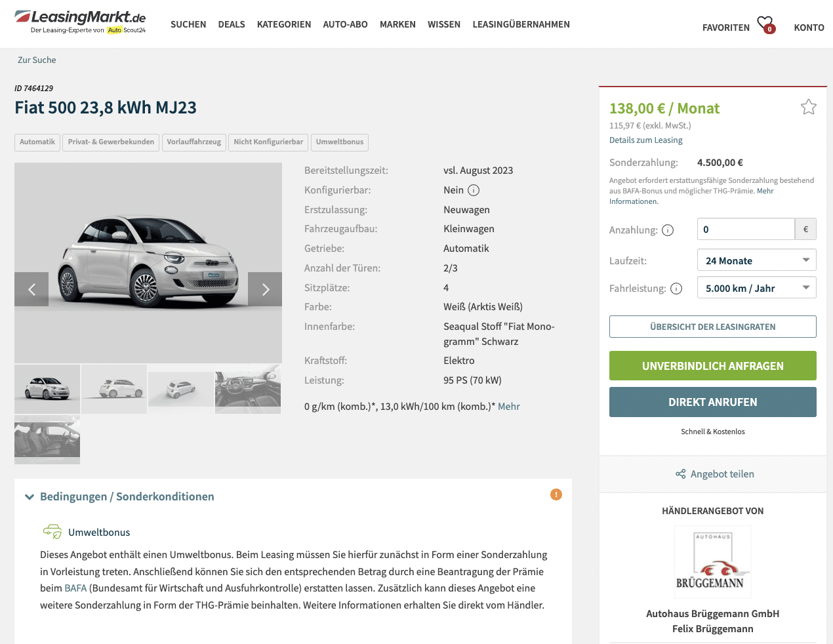Click the Vorlauffahrzeug tag
The image size is (833, 644).
194,142
